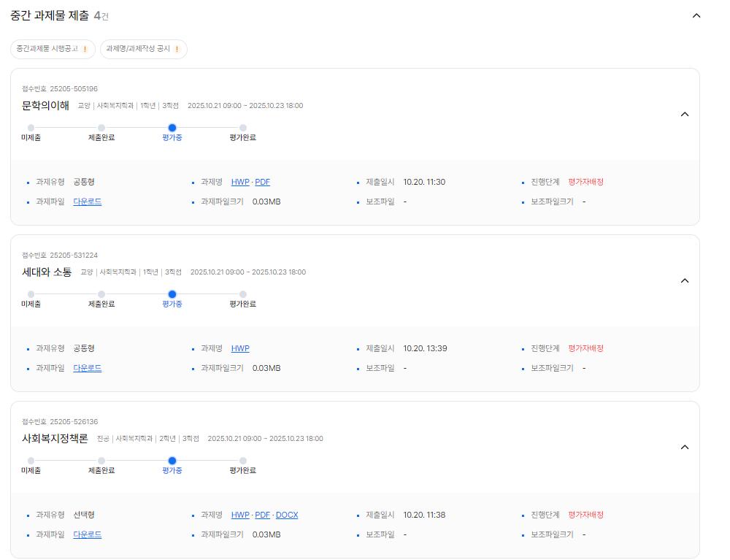
Task: Open the PDF file link for 문학의이해
Action: [264, 182]
